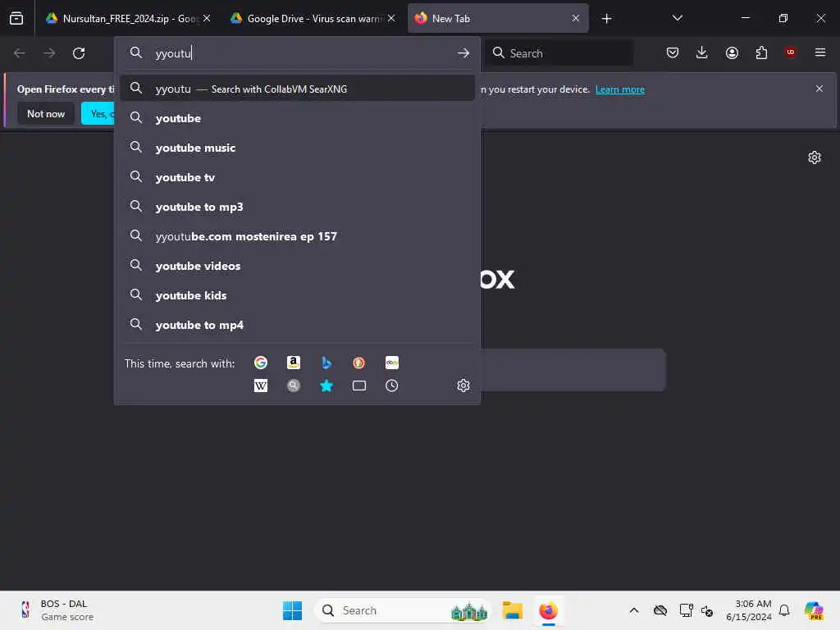Viewport: 840px width, 630px height.
Task: Reload the current page
Action: (79, 53)
